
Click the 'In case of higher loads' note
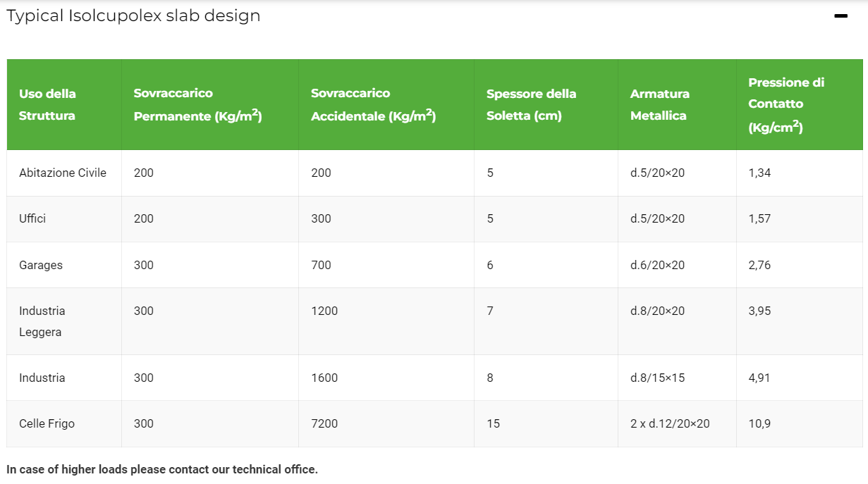point(162,469)
